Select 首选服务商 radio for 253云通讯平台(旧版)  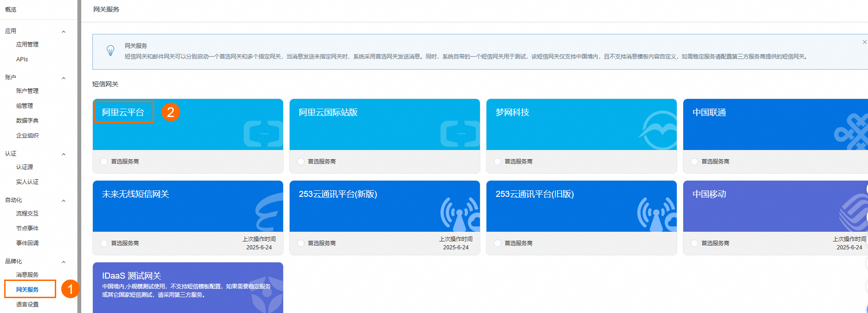498,243
